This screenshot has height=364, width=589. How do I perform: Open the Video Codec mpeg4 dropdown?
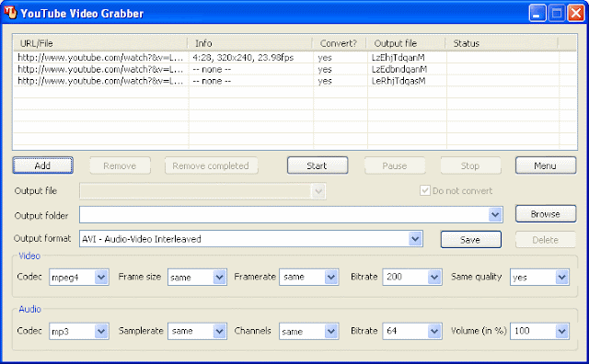(x=101, y=278)
